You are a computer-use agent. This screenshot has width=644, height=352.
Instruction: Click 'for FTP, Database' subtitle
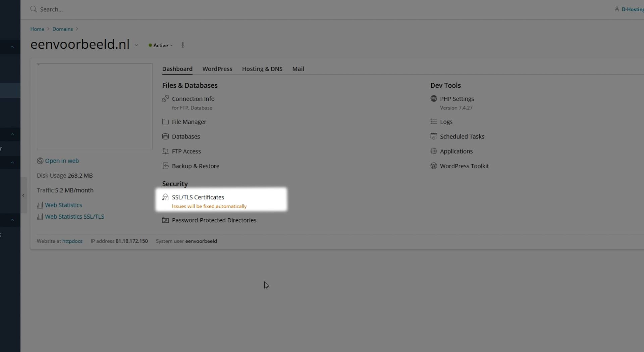pyautogui.click(x=192, y=108)
